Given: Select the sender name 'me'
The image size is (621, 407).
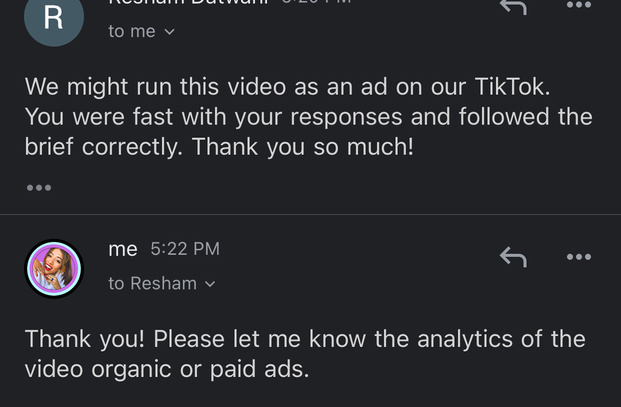Looking at the screenshot, I should (x=123, y=249).
